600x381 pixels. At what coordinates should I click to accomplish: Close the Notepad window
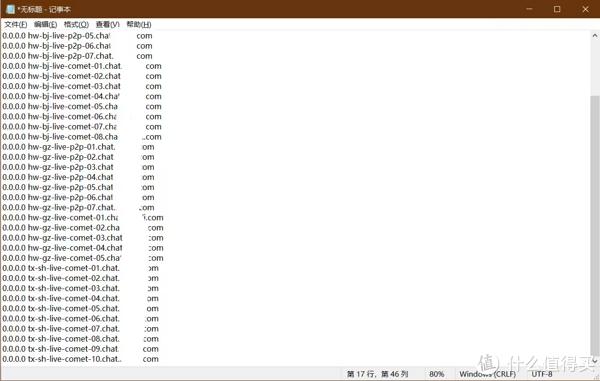(x=585, y=9)
